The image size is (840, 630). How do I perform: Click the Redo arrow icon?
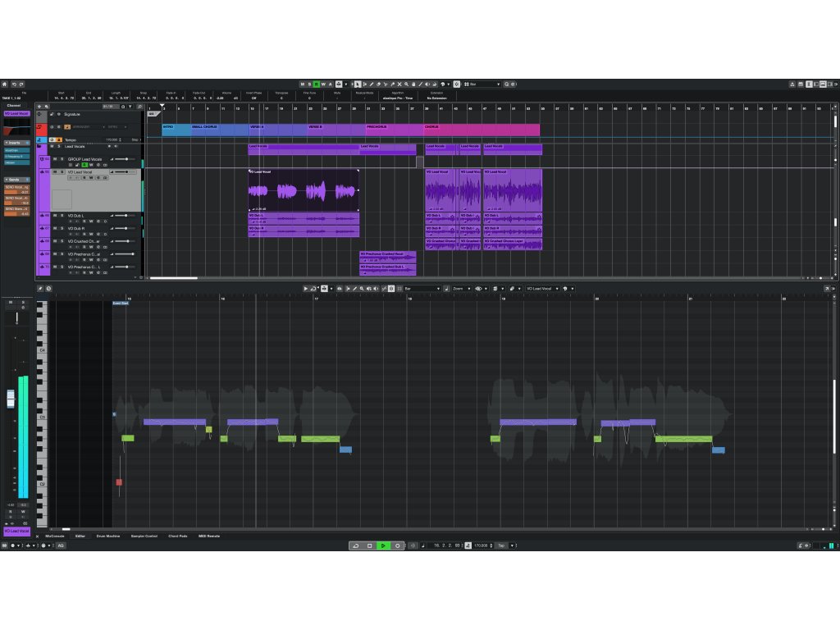pos(21,84)
